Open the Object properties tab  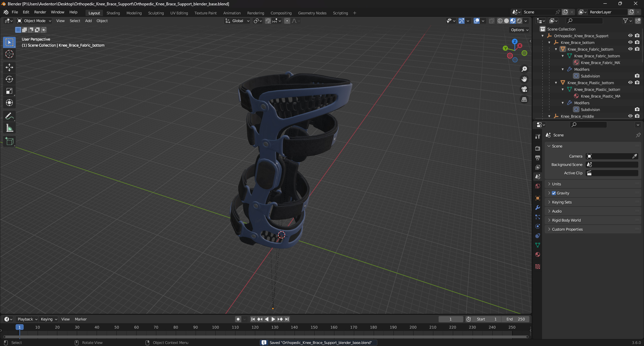pyautogui.click(x=538, y=198)
